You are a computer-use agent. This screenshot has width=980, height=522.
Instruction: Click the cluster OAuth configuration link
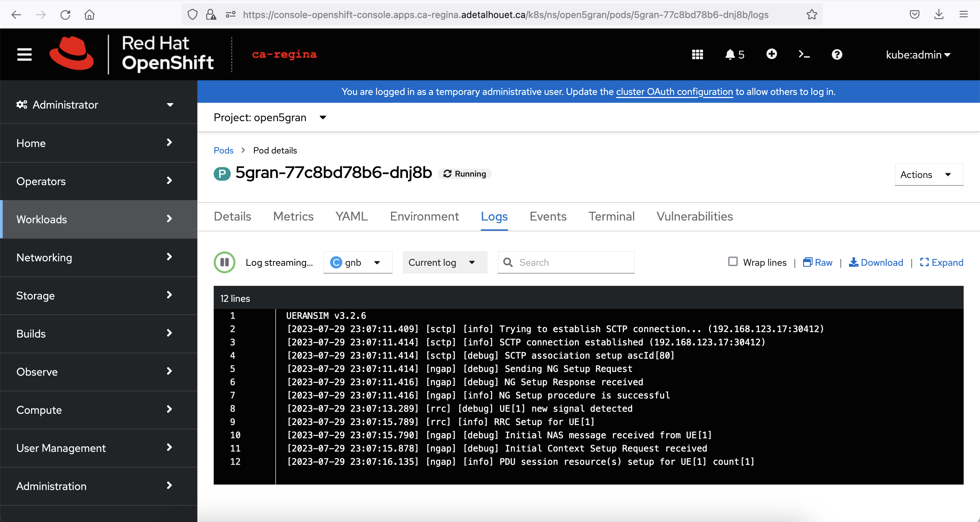click(674, 92)
